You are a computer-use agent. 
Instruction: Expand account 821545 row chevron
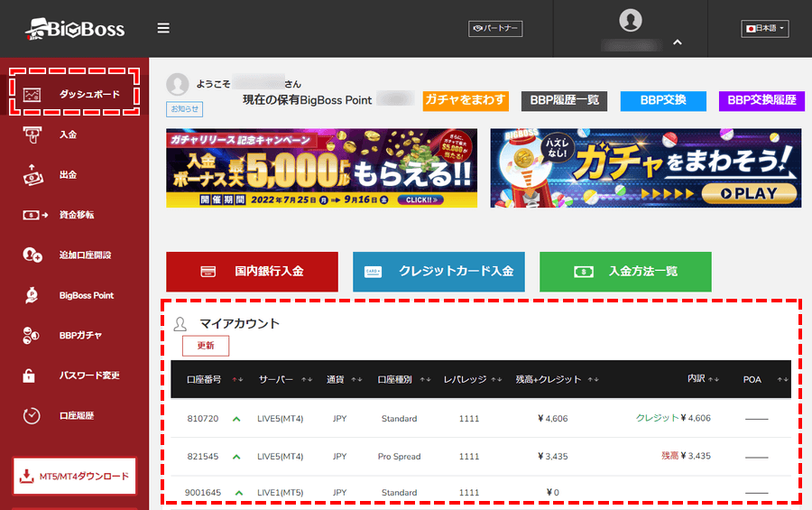click(x=236, y=457)
